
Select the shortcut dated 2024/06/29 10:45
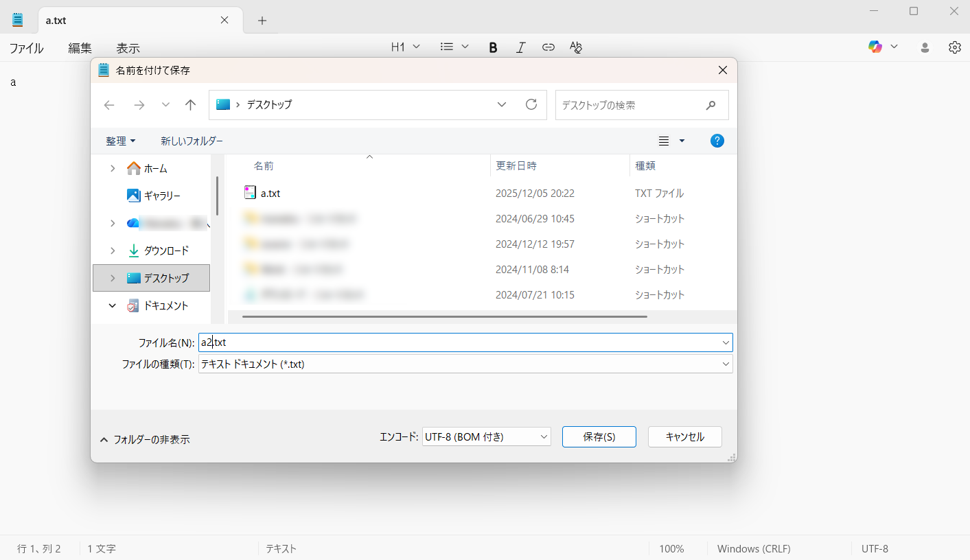pyautogui.click(x=483, y=219)
